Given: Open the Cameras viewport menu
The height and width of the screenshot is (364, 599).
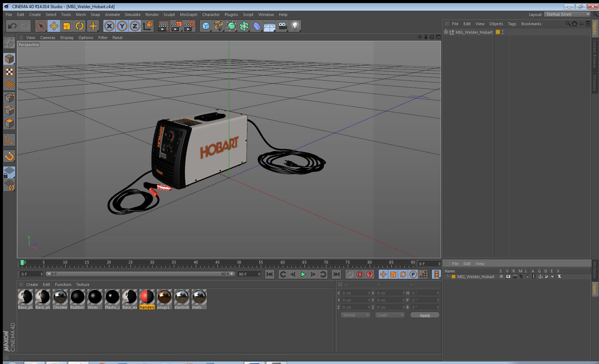Looking at the screenshot, I should click(48, 38).
